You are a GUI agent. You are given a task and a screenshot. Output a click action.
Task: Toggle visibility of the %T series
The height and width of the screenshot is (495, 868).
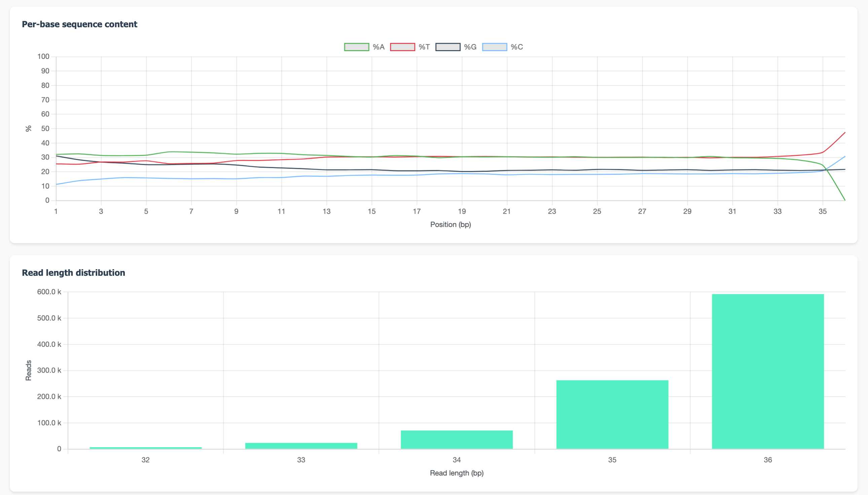(403, 47)
